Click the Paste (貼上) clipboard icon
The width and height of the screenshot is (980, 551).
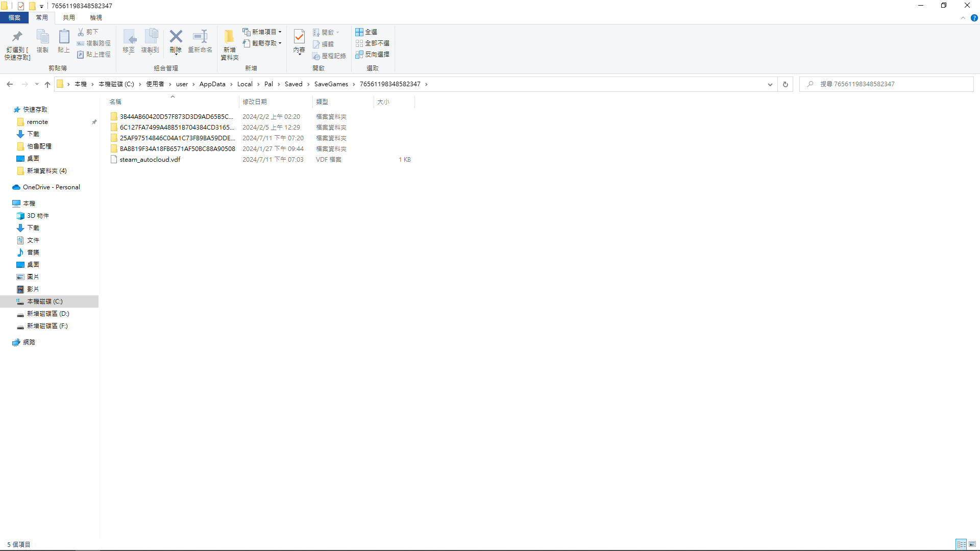(x=64, y=37)
